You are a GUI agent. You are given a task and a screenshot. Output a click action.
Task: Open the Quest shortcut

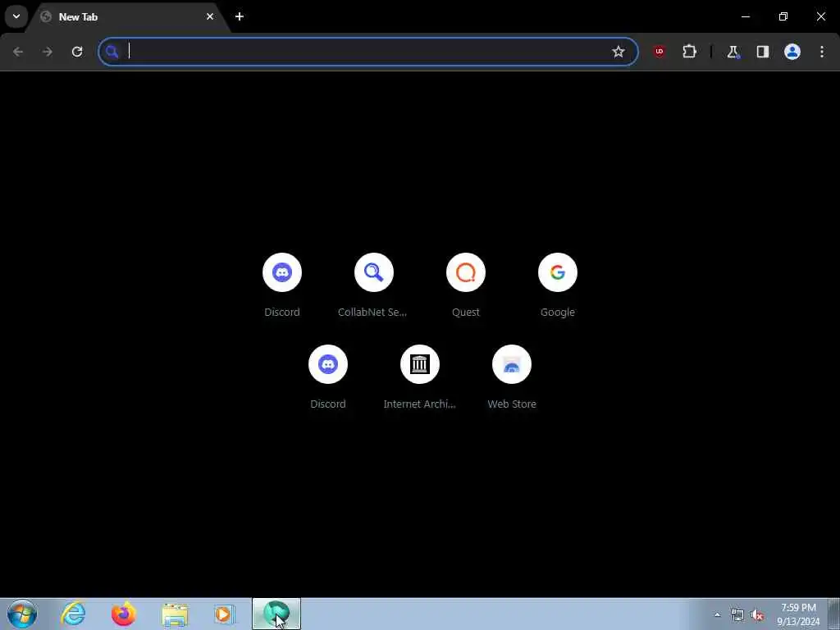466,285
